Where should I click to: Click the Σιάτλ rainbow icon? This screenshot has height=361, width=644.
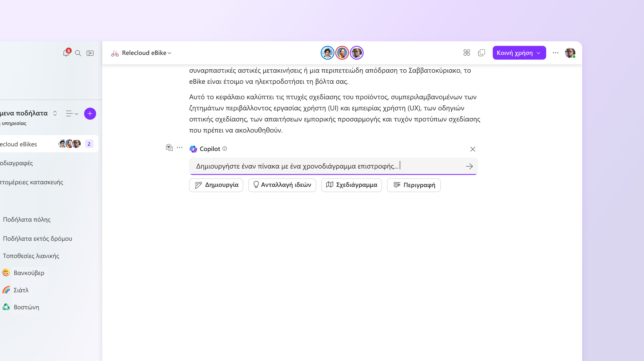pos(6,290)
